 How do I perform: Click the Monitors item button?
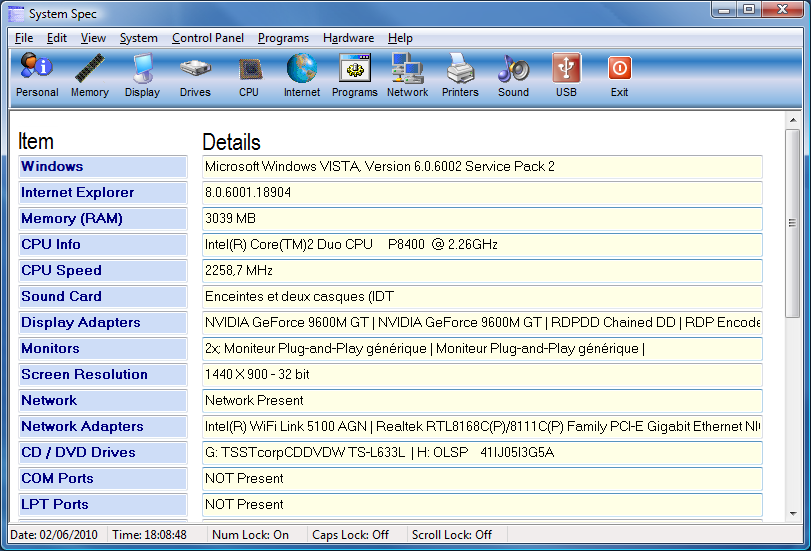[x=103, y=348]
